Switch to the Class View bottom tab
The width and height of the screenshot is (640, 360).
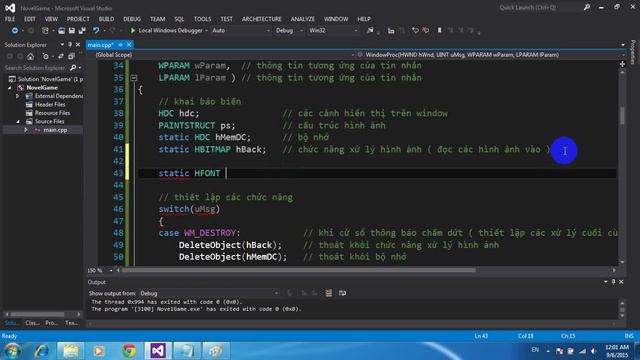tap(32, 323)
